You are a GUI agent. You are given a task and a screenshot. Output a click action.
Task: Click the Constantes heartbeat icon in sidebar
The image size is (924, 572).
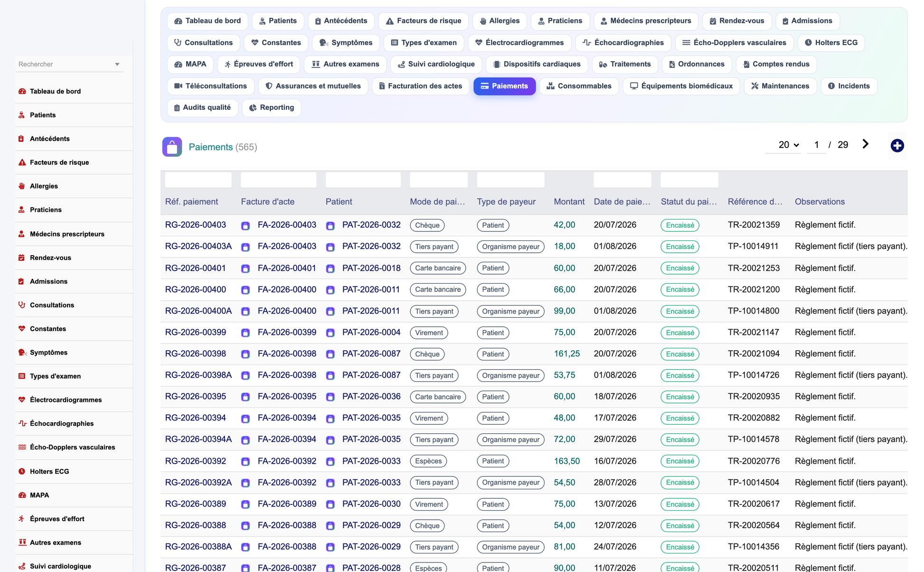pos(22,329)
